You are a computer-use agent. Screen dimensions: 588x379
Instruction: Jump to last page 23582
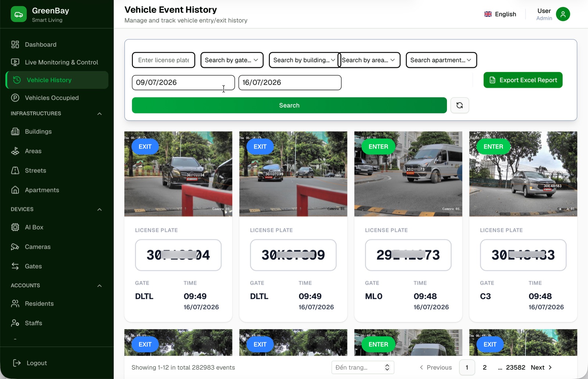(x=516, y=367)
